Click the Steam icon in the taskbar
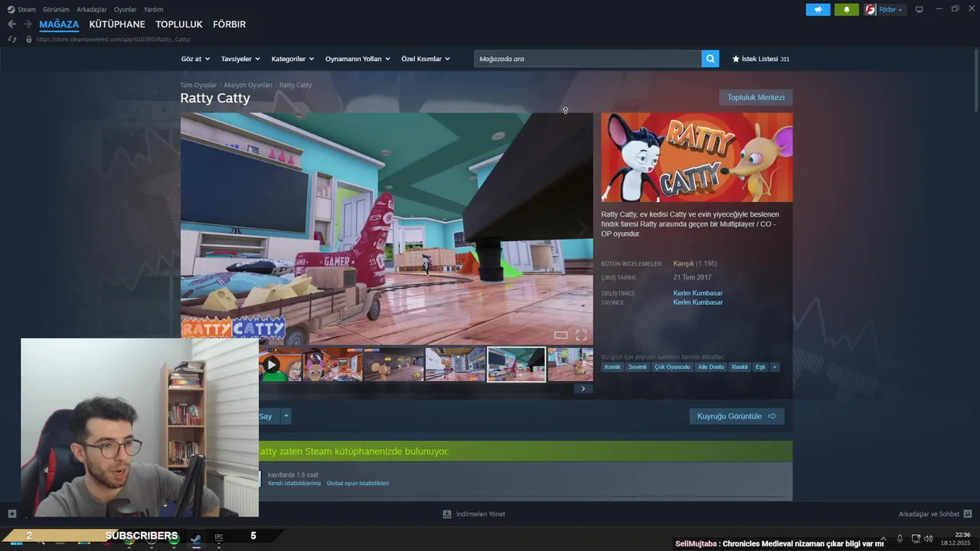This screenshot has width=980, height=551. click(x=196, y=539)
